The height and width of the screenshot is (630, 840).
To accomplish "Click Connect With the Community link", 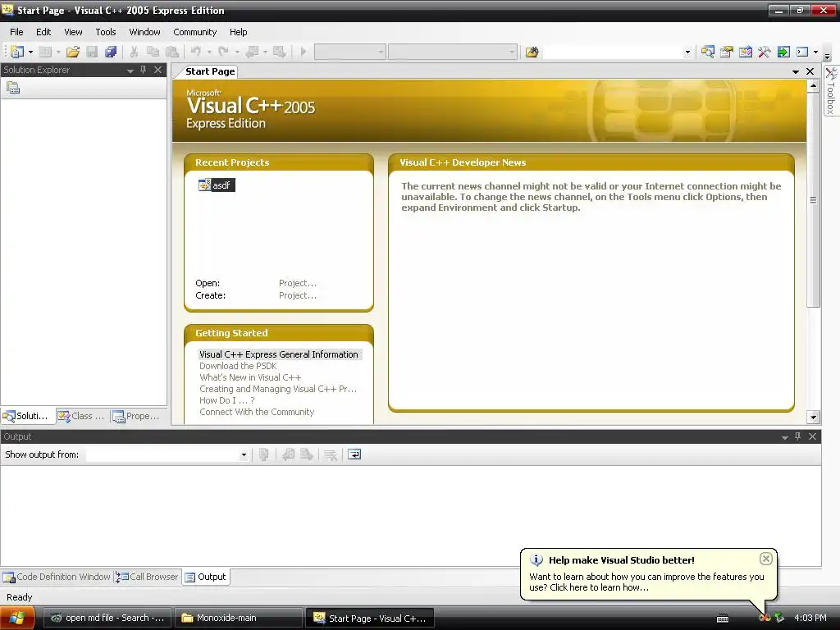I will click(x=257, y=412).
